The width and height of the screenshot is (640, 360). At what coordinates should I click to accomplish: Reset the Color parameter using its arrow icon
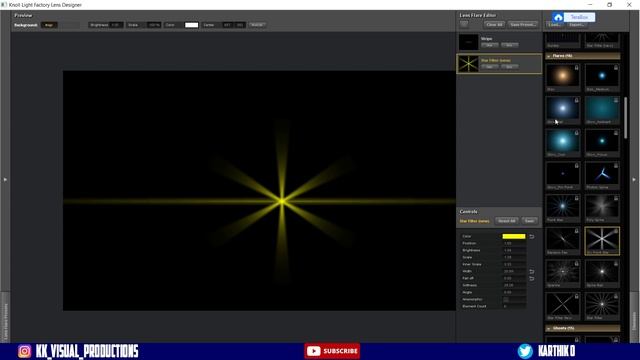tap(531, 236)
